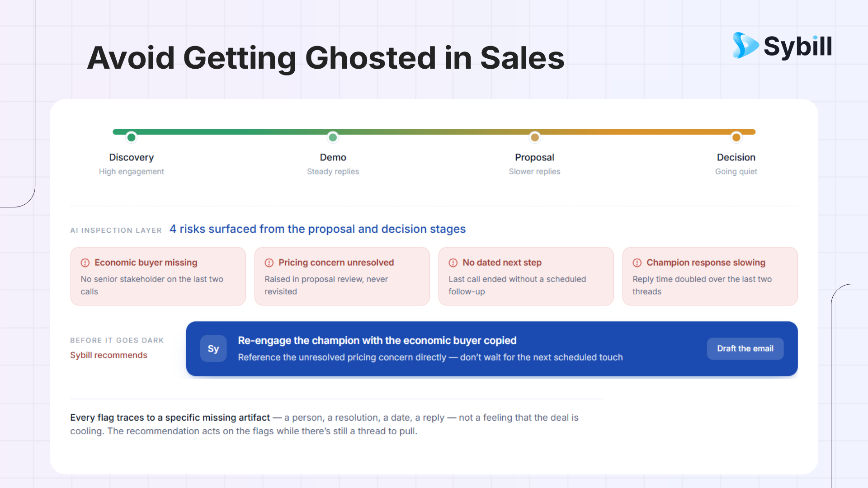Image resolution: width=868 pixels, height=488 pixels.
Task: Click the Champion response slowing alert icon
Action: (x=637, y=263)
